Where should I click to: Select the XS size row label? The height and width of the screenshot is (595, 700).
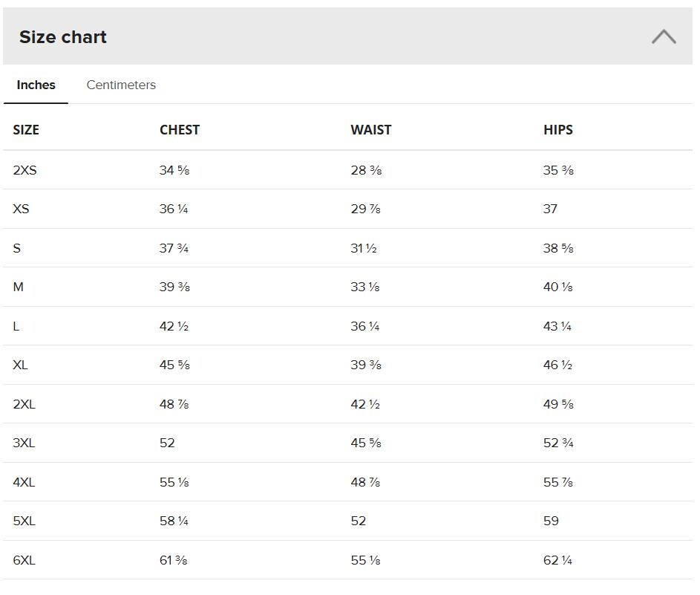(21, 209)
